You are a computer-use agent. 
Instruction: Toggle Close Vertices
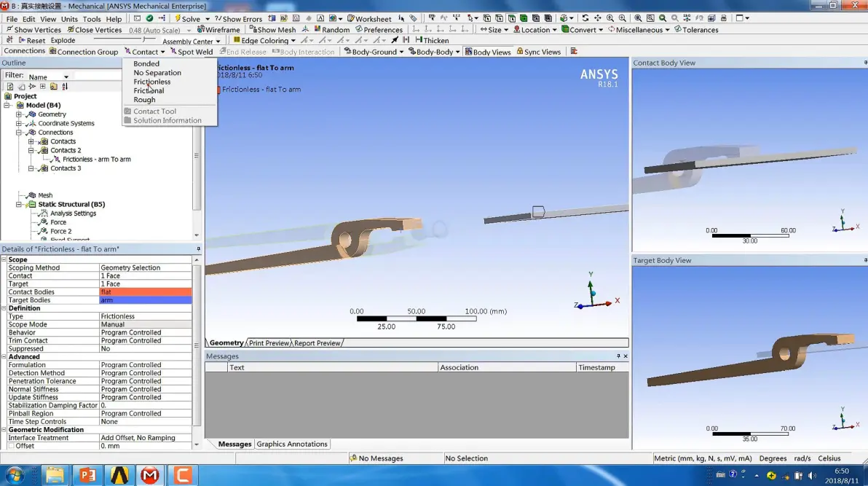coord(94,29)
